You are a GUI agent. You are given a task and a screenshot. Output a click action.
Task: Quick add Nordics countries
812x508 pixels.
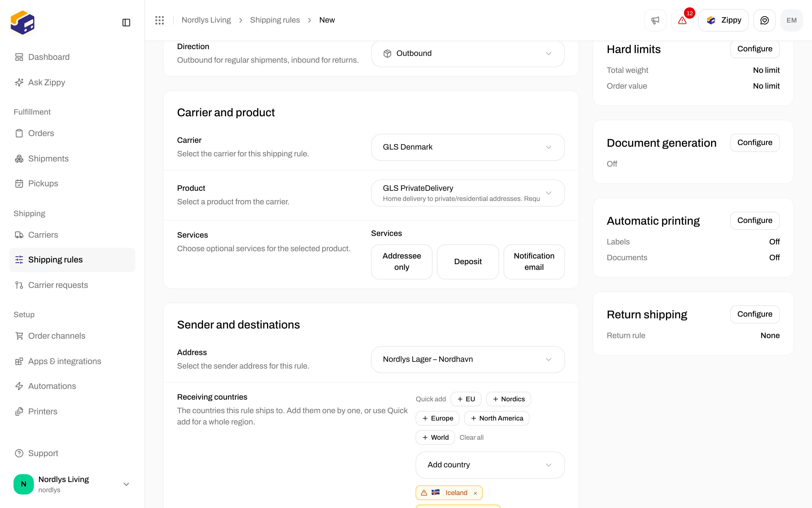pyautogui.click(x=509, y=399)
